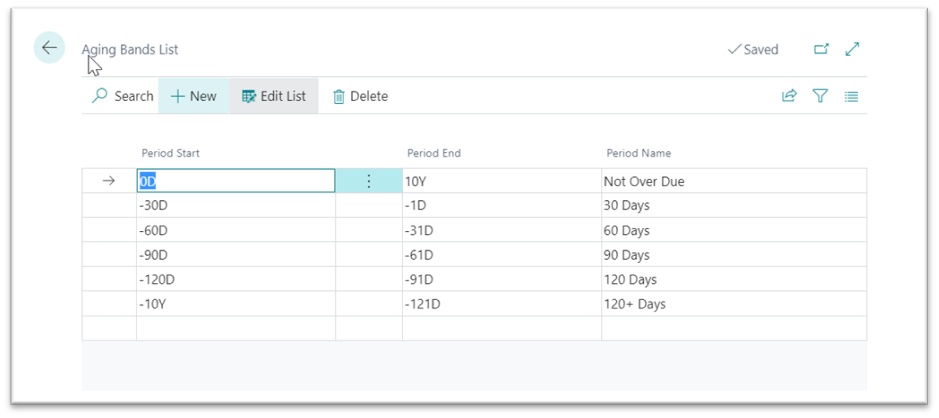
Task: Click the Not Over Due name cell
Action: [734, 181]
